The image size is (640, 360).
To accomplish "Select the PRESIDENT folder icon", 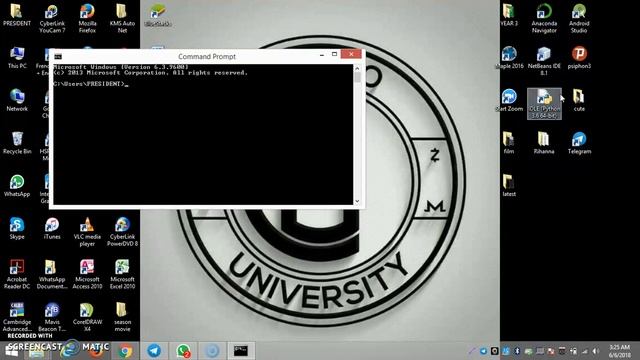I will [x=17, y=15].
